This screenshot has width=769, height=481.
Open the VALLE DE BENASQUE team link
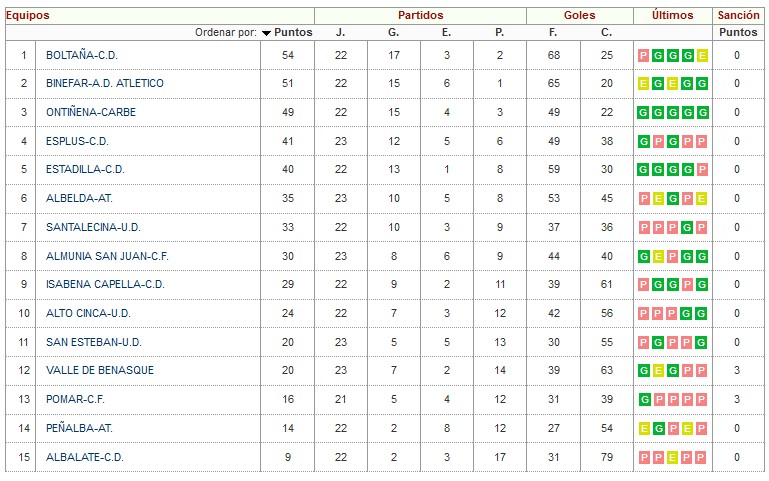(x=100, y=370)
